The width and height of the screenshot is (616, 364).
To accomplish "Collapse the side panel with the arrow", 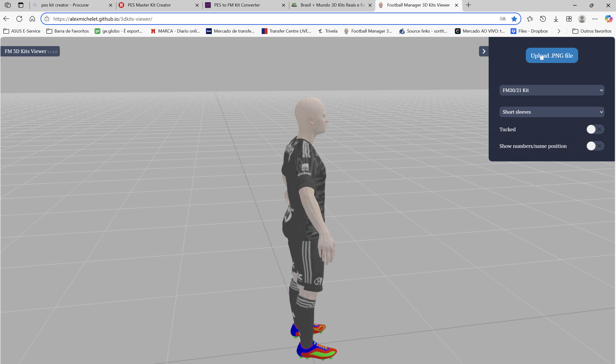I will [x=484, y=51].
